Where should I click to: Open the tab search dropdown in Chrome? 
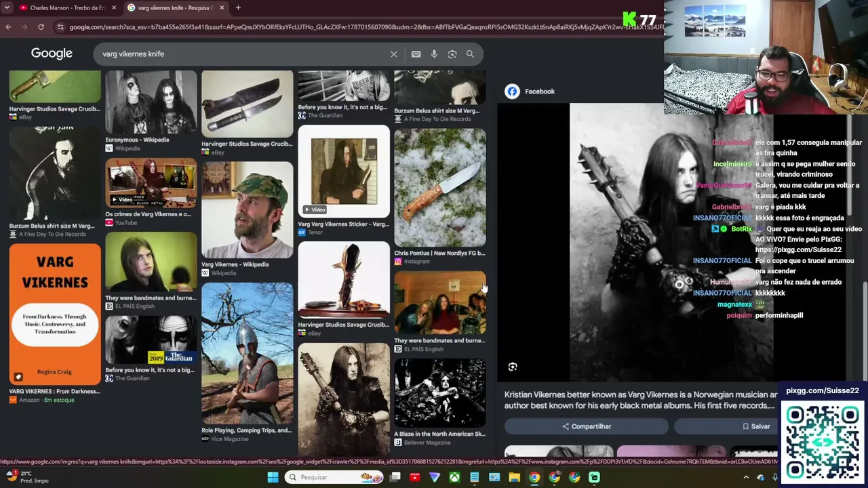click(7, 7)
